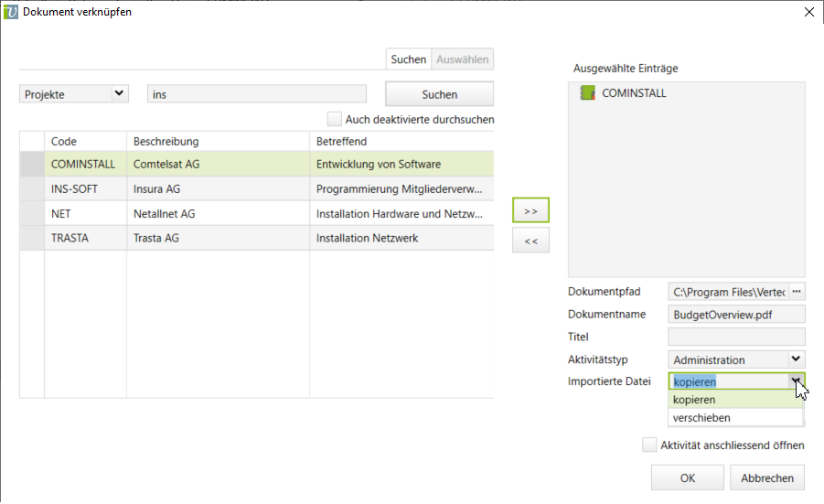Enable Auch deaktivierte durchsuchen checkbox
Viewport: 824px width, 504px height.
(x=335, y=119)
